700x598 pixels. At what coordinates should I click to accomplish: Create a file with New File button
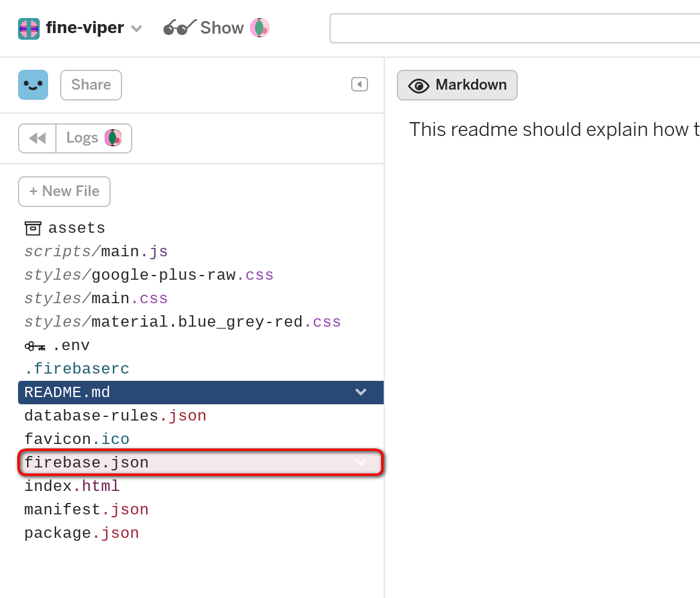tap(64, 191)
